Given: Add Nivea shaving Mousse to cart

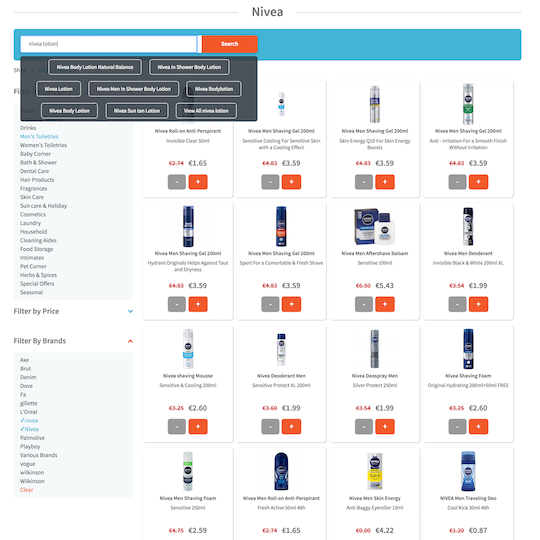Looking at the screenshot, I should [198, 427].
